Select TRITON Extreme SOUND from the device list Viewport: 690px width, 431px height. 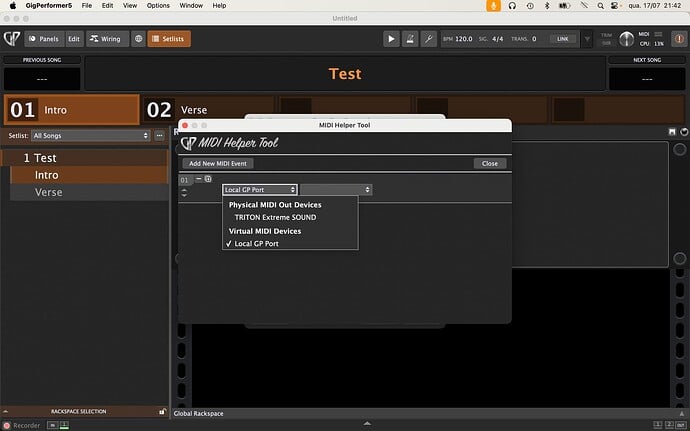click(x=274, y=217)
